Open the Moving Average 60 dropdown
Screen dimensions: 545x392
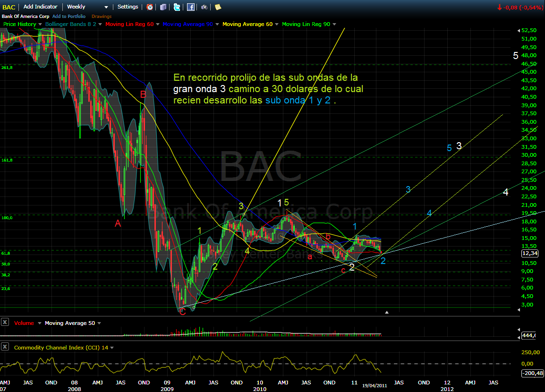point(277,25)
